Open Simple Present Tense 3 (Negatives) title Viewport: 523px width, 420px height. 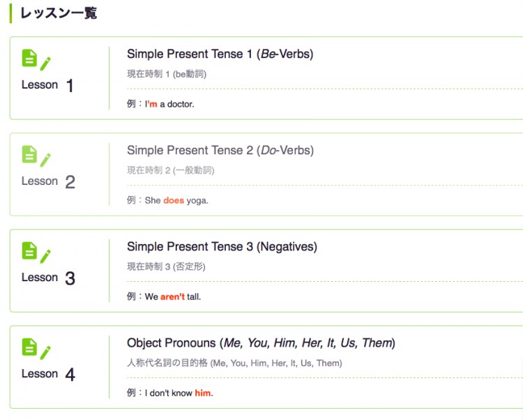point(222,247)
